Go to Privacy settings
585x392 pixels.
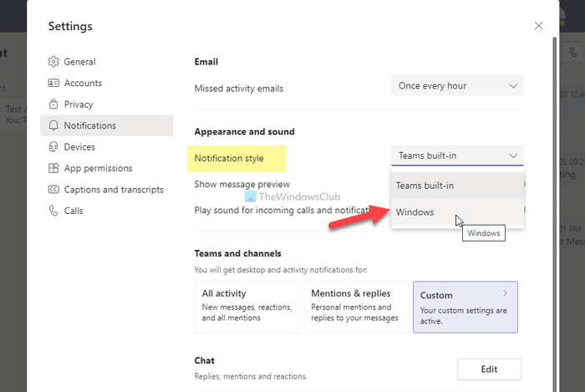tap(79, 104)
